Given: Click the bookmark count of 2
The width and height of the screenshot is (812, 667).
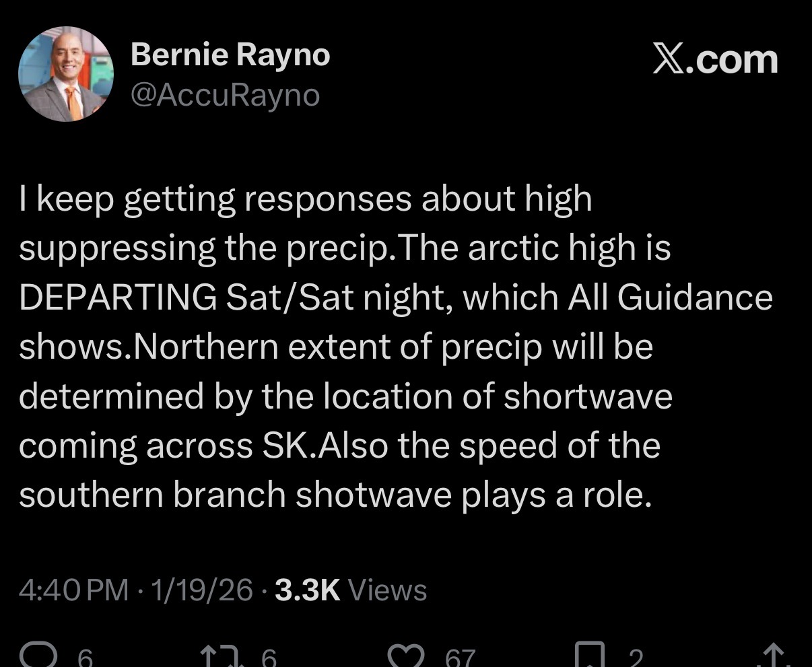Looking at the screenshot, I should tap(636, 658).
